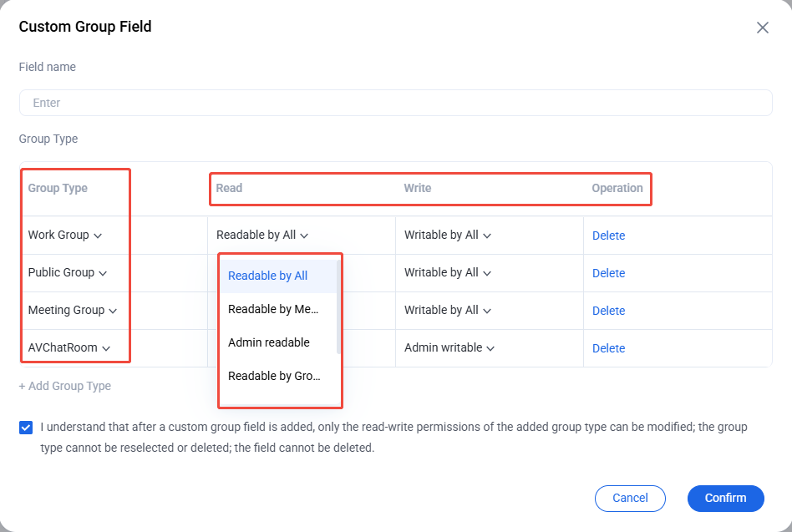Open Public Group's write permission dropdown
792x532 pixels.
point(448,272)
